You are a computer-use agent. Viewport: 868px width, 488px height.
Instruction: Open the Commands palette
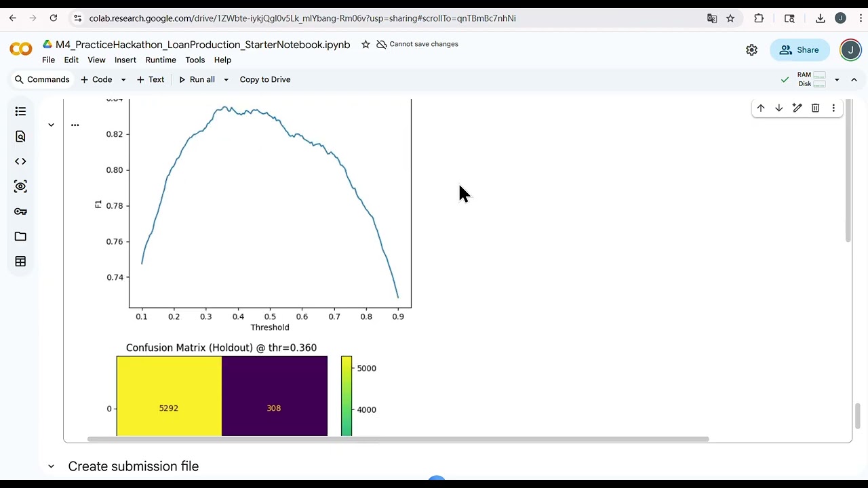42,79
